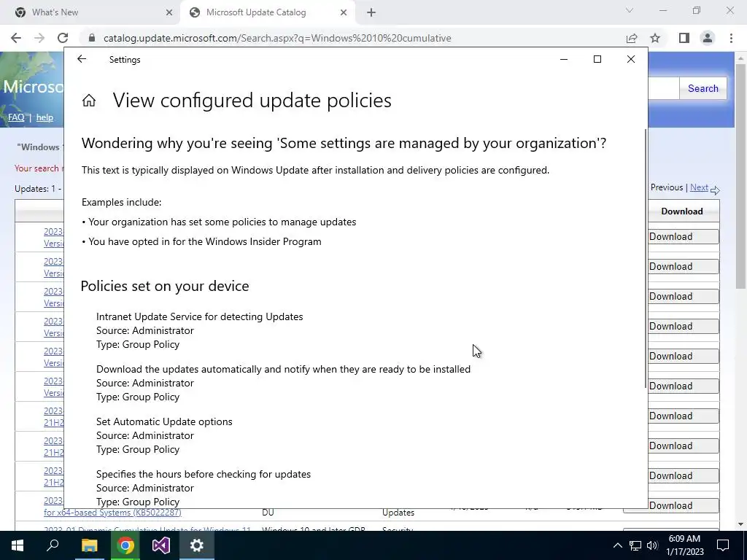Maximize the Settings window
747x560 pixels.
597,59
